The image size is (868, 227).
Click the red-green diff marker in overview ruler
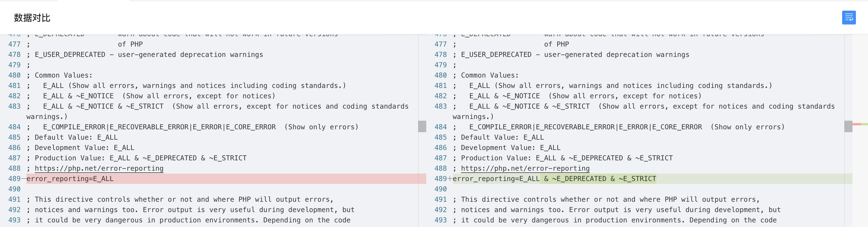tap(860, 124)
